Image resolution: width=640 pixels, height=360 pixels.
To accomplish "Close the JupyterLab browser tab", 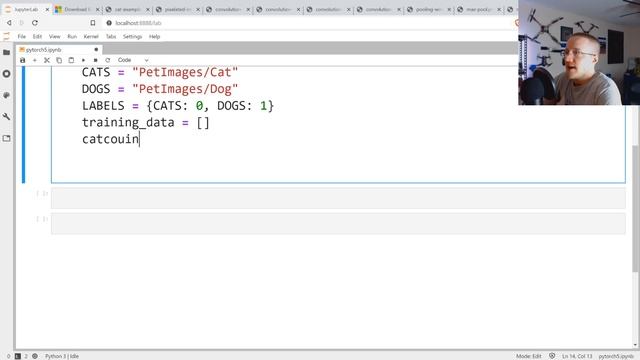I will pos(47,9).
